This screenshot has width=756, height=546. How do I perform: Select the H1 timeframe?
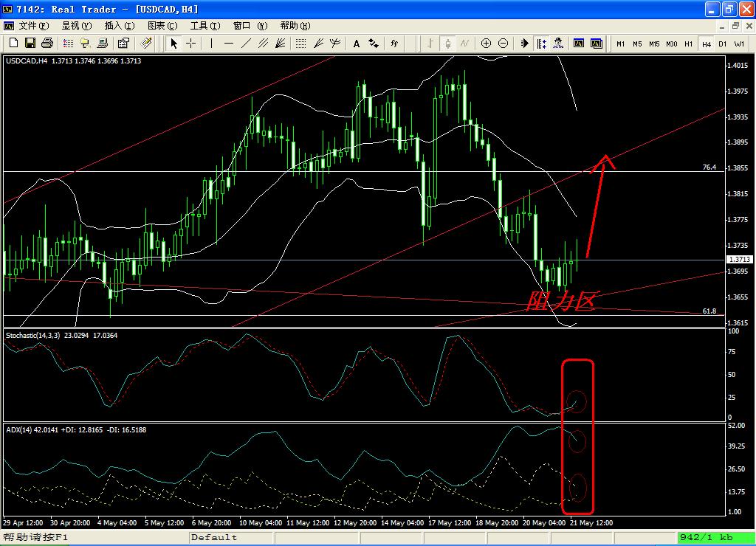[689, 44]
